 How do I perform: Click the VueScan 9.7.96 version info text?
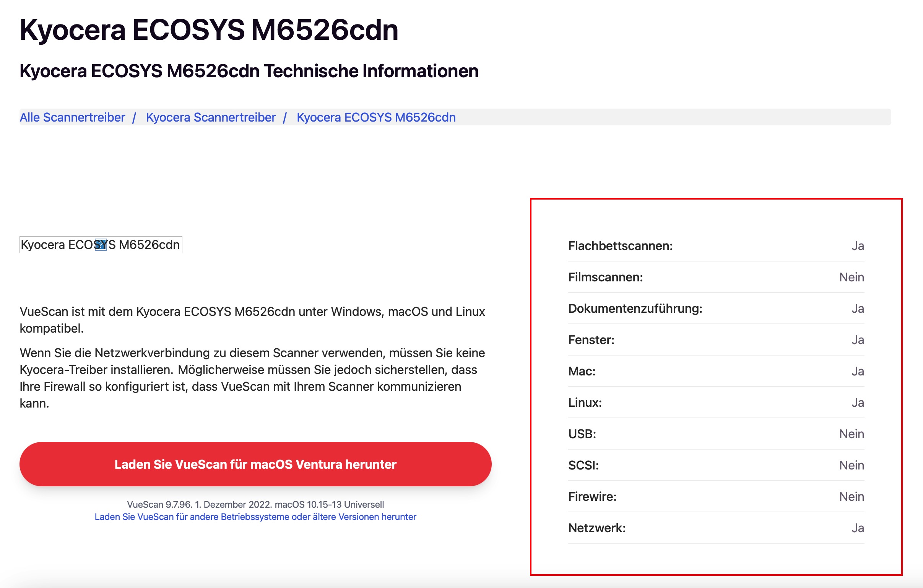(x=255, y=504)
